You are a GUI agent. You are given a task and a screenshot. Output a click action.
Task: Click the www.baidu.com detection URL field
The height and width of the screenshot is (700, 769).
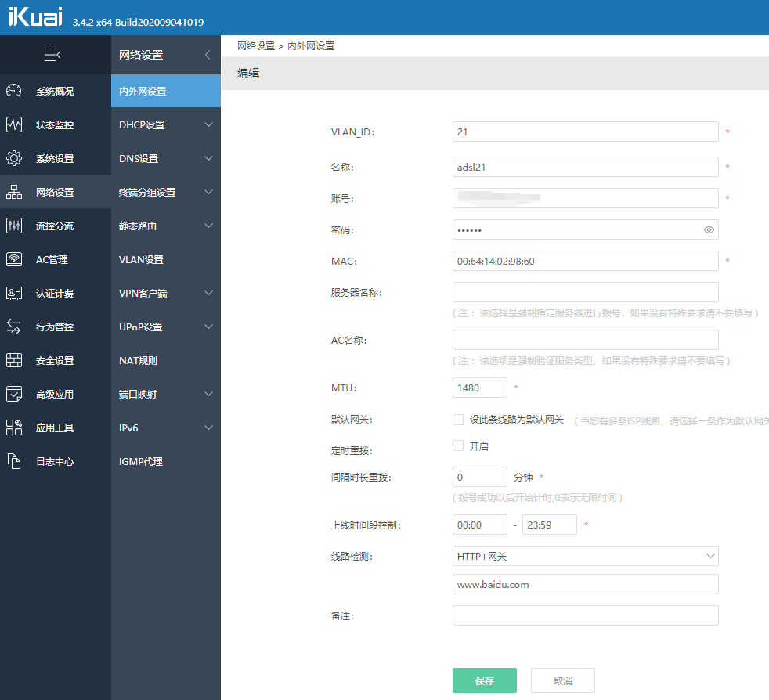[x=586, y=584]
